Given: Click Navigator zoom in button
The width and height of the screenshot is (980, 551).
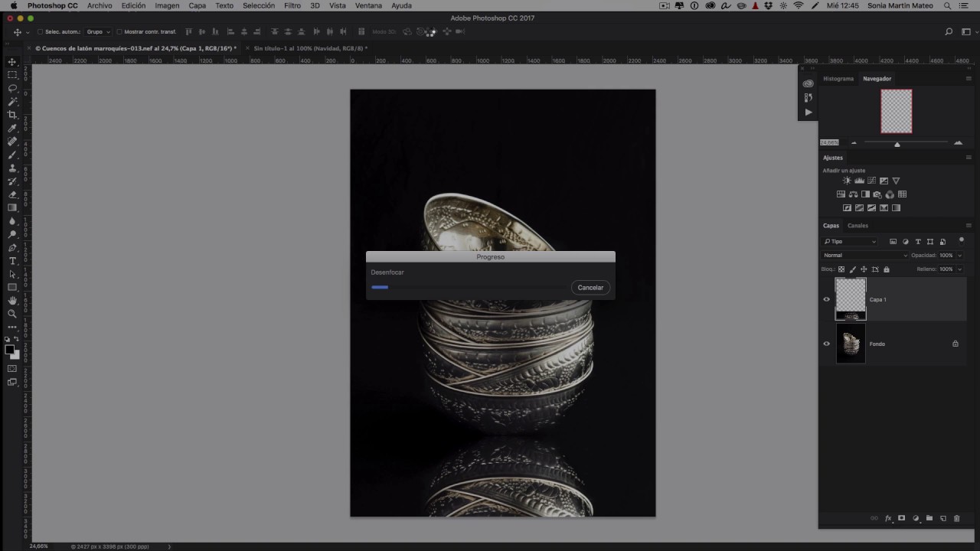Looking at the screenshot, I should click(958, 143).
